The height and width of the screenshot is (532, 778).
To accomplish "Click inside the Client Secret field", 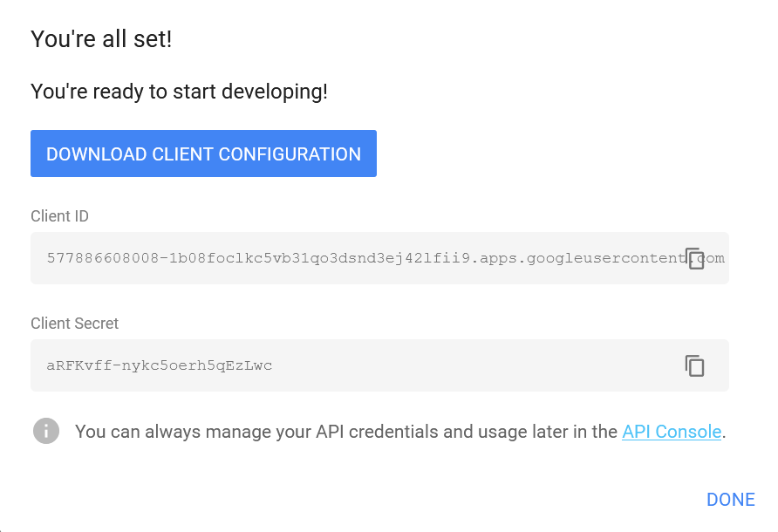I will [x=349, y=365].
